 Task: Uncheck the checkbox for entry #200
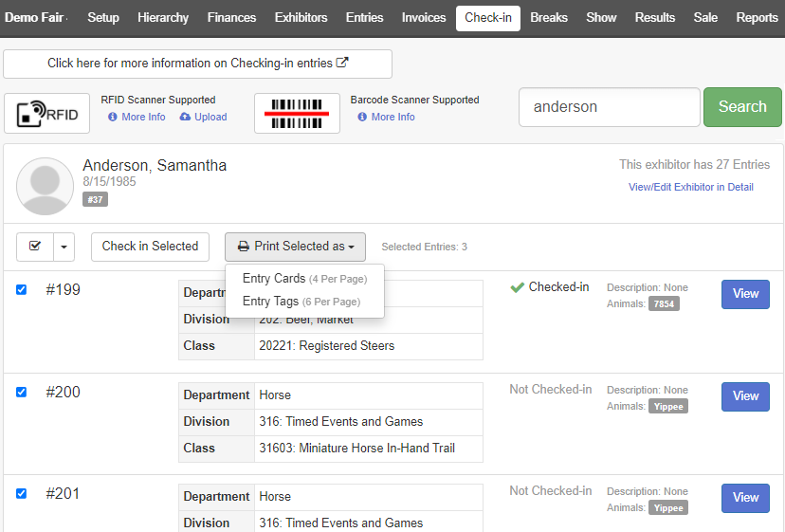(x=22, y=393)
